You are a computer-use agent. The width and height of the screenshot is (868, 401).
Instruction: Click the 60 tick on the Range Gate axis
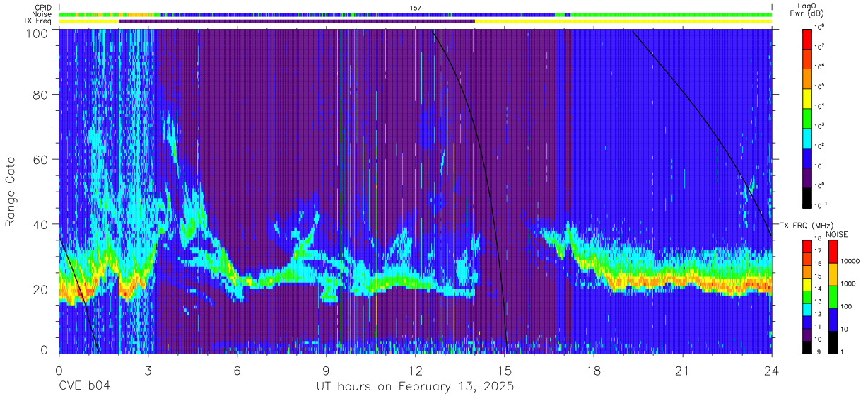tap(41, 159)
